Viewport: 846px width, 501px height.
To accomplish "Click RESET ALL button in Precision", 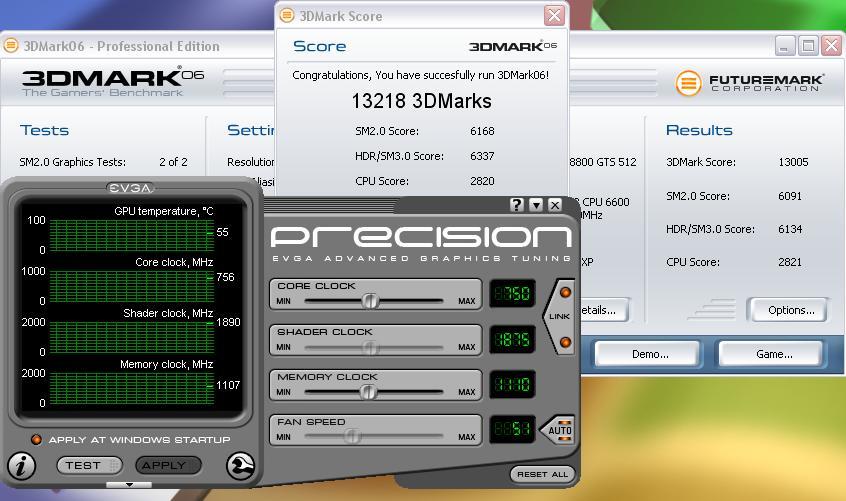I will pyautogui.click(x=542, y=474).
